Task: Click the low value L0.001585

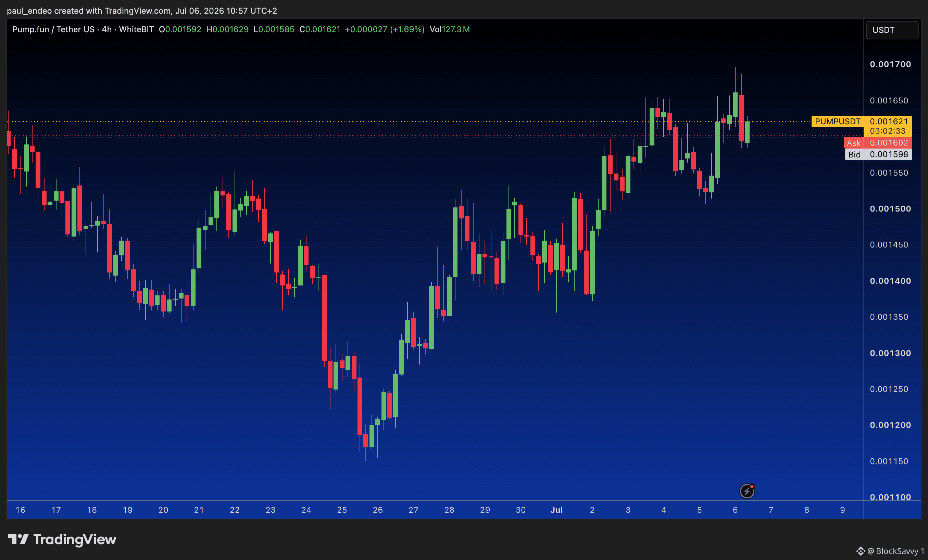Action: [x=274, y=29]
